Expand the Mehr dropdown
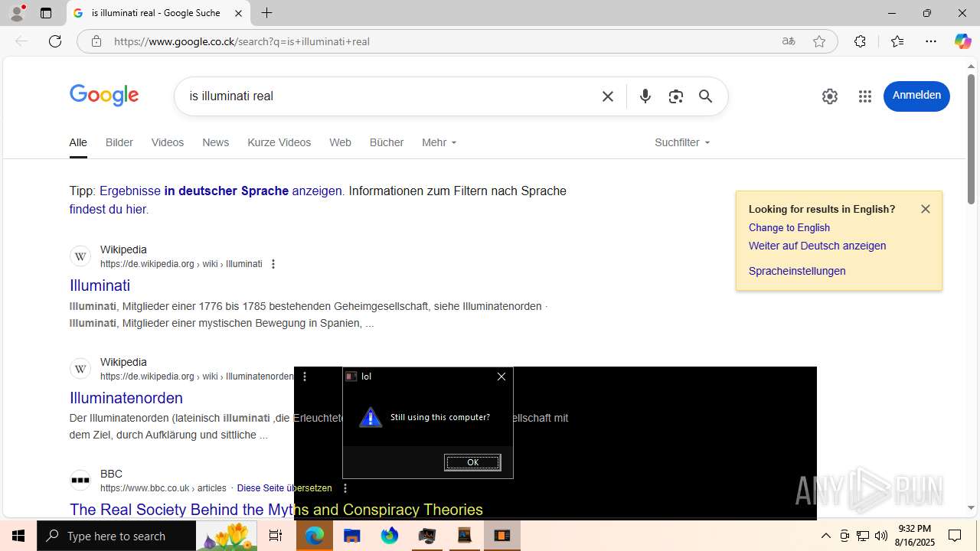The image size is (980, 551). (439, 142)
